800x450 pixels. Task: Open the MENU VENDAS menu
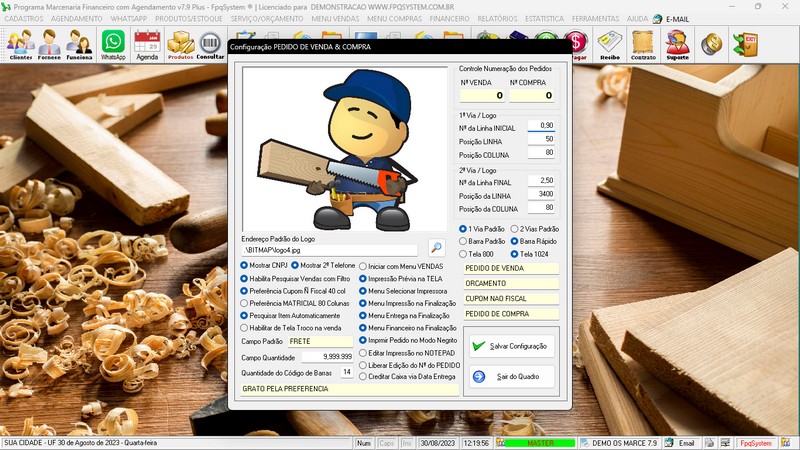(x=335, y=19)
